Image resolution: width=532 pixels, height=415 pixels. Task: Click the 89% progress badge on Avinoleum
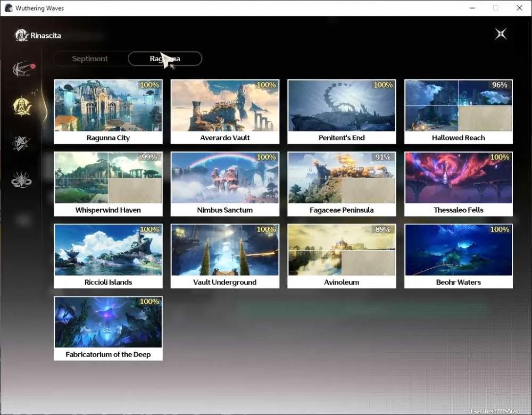(383, 229)
